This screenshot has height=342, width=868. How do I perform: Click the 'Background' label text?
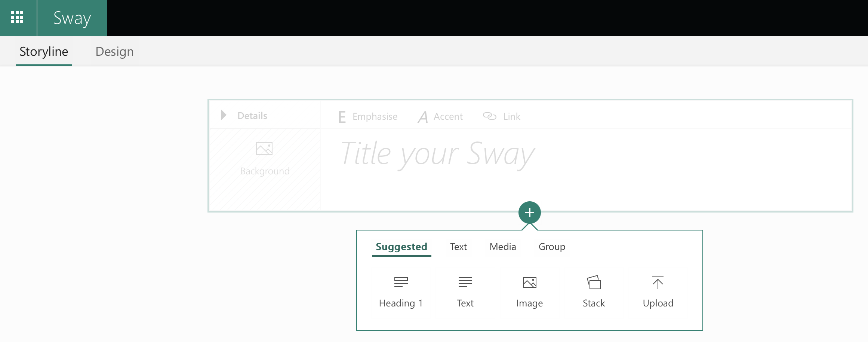point(265,171)
